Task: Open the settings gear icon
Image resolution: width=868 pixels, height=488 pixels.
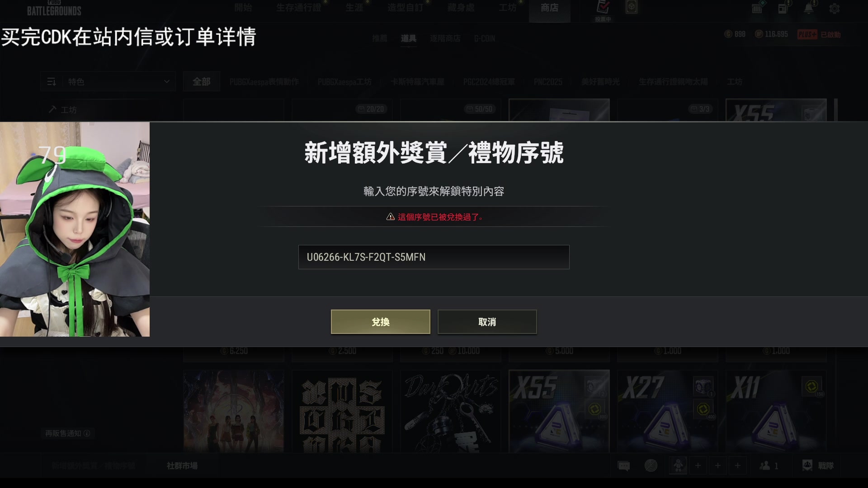Action: (835, 9)
